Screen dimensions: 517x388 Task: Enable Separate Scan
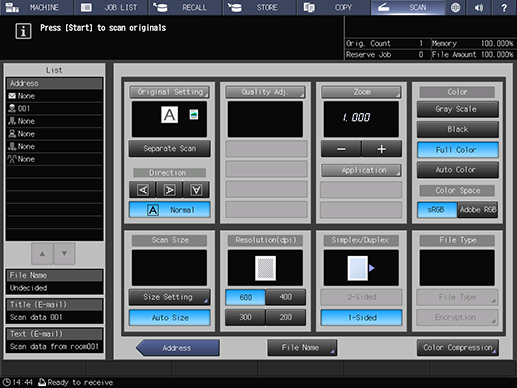pos(169,149)
